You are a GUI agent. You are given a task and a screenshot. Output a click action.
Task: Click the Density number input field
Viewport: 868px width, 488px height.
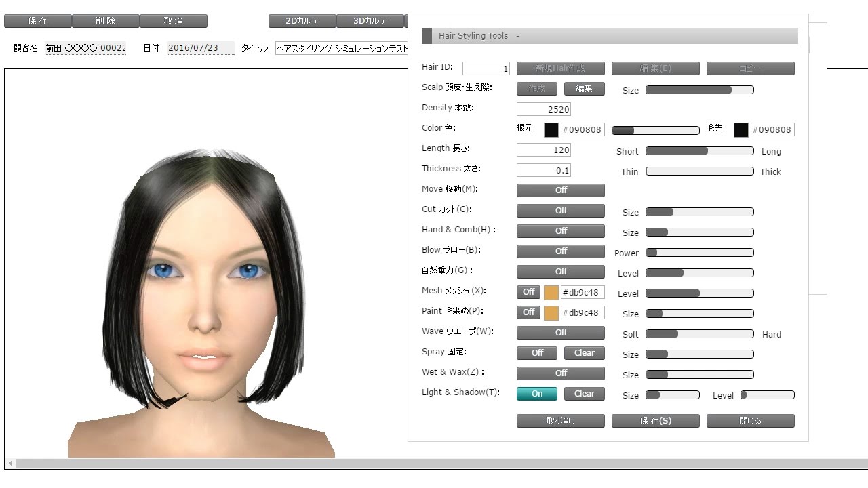pos(543,109)
